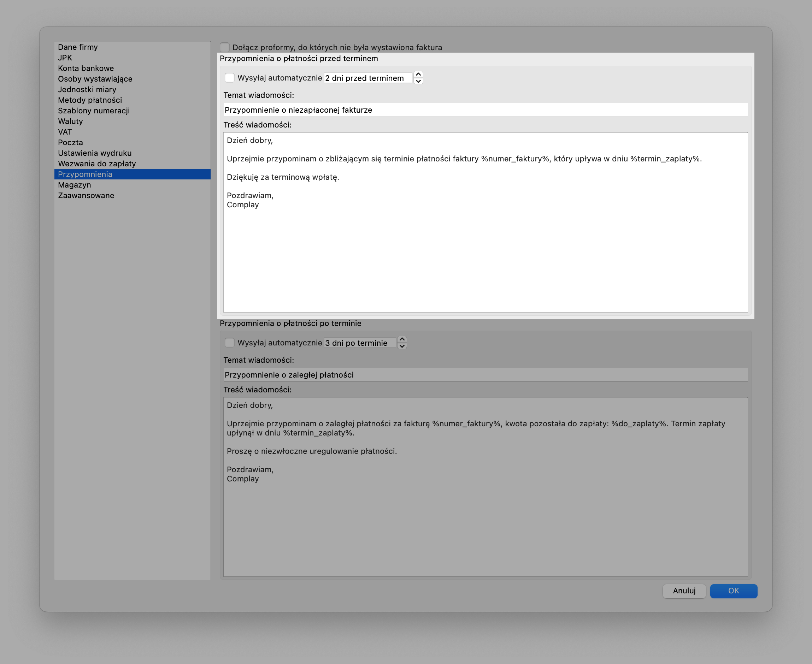Image resolution: width=812 pixels, height=664 pixels.
Task: Decrease days after due date stepper
Action: pyautogui.click(x=402, y=346)
